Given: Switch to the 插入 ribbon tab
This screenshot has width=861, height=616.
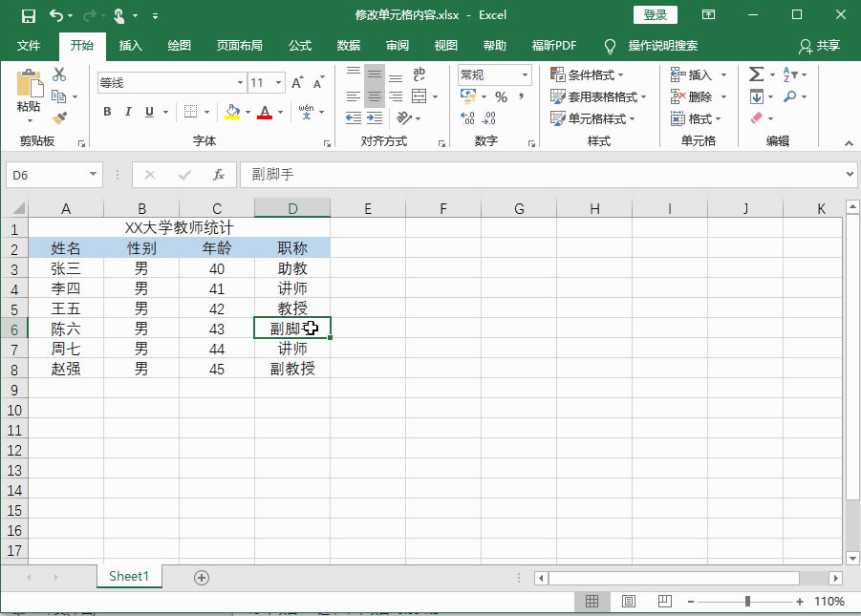Looking at the screenshot, I should pos(129,45).
